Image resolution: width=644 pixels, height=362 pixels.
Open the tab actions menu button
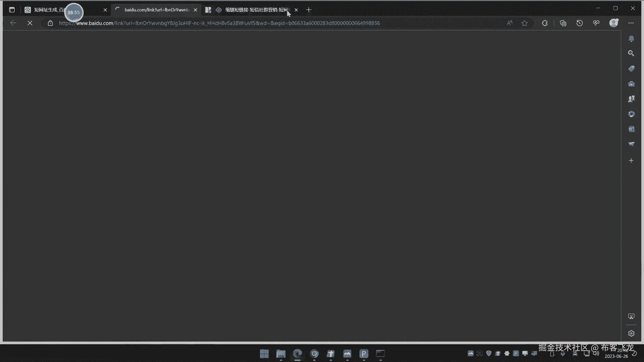(12, 10)
